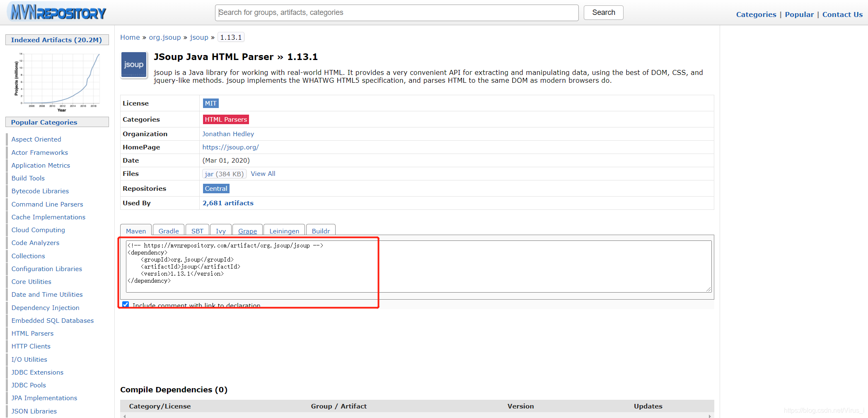Viewport: 868px width, 418px height.
Task: Switch to the Ivy tab
Action: (x=221, y=231)
